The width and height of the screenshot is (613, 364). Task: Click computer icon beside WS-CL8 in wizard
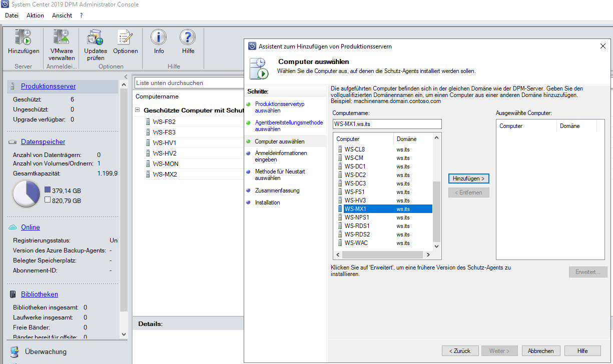[340, 149]
